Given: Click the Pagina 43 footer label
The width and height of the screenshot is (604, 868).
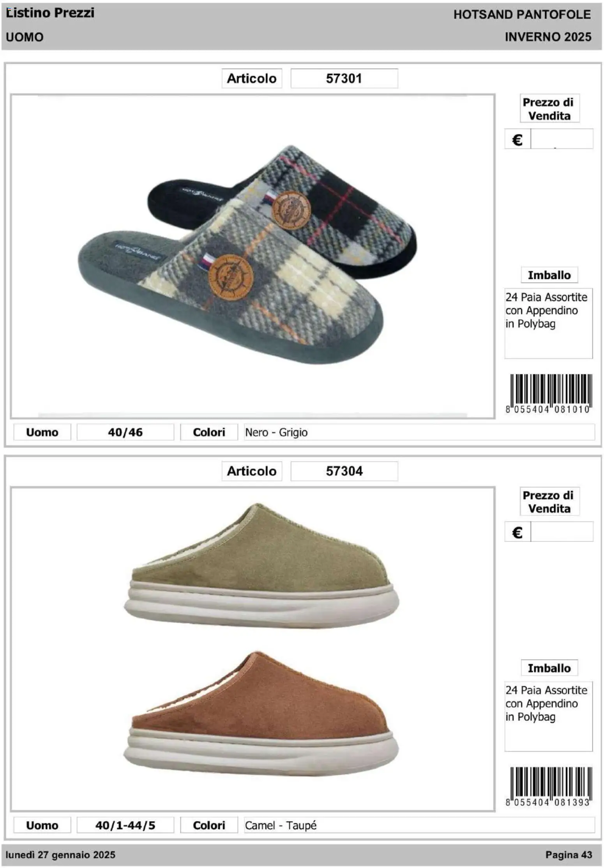Looking at the screenshot, I should 569,854.
